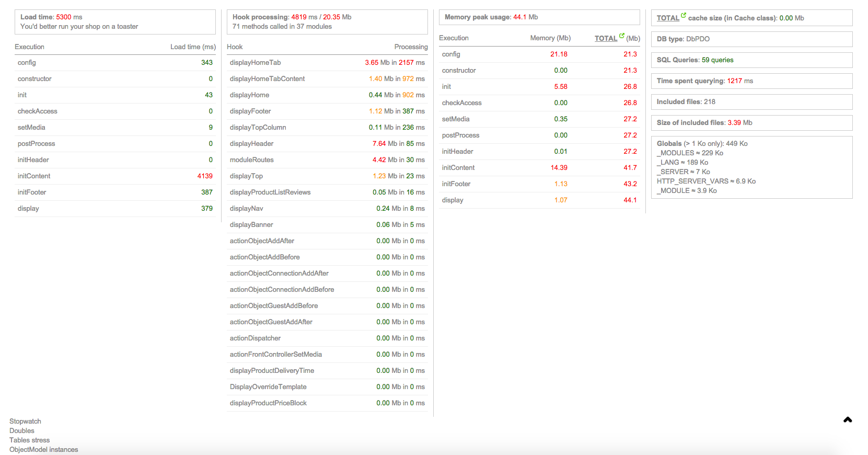Click the actionFrontControllerSetMedia hook name
868x455 pixels.
(x=276, y=355)
